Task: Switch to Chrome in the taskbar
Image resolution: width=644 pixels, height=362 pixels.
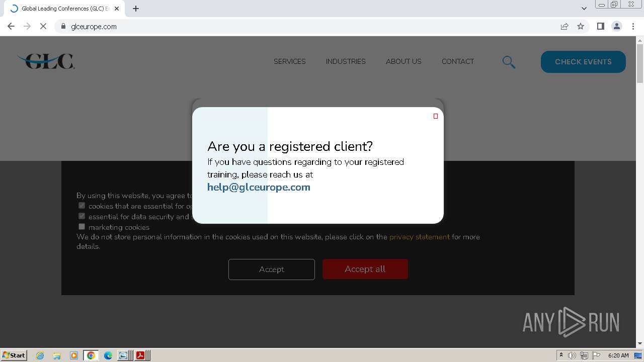Action: coord(91,355)
